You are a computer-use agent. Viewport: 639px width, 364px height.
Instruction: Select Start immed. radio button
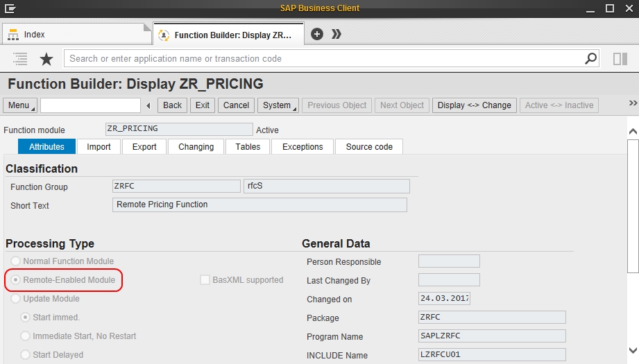pos(25,317)
